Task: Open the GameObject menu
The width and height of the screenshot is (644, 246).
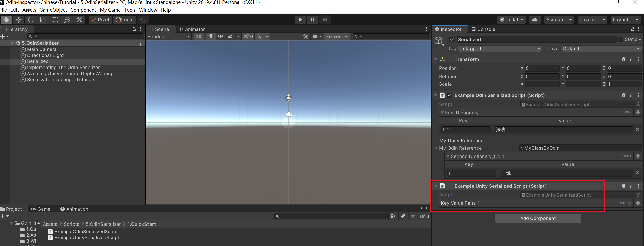Action: pos(53,10)
